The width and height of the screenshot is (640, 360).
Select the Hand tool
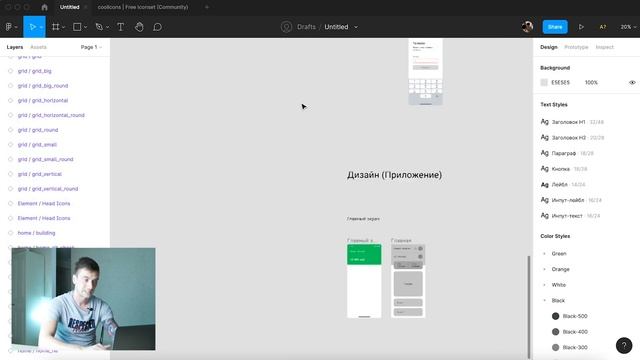(139, 27)
